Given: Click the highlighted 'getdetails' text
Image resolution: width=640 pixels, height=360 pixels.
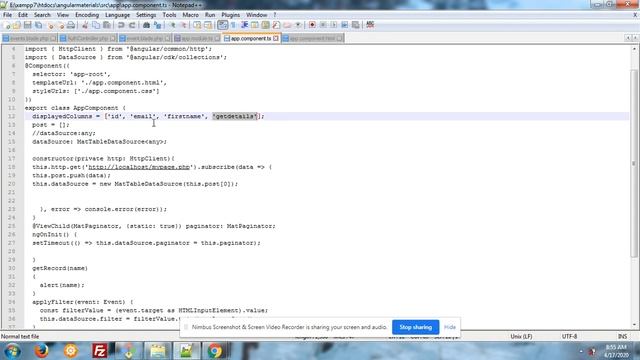Looking at the screenshot, I should coord(235,116).
